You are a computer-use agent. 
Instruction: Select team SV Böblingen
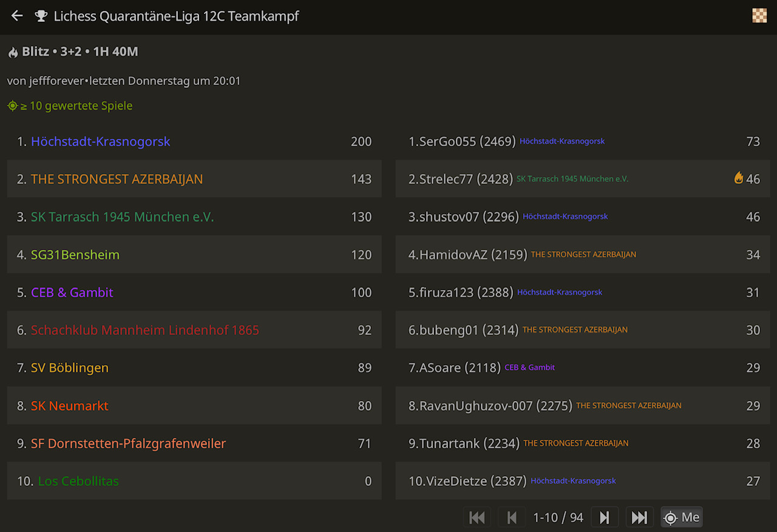[194, 368]
